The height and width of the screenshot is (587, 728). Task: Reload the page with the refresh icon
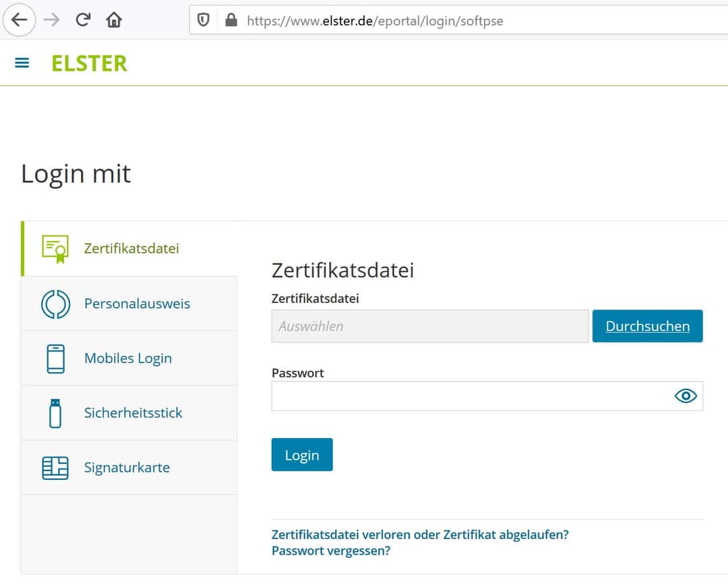tap(83, 20)
